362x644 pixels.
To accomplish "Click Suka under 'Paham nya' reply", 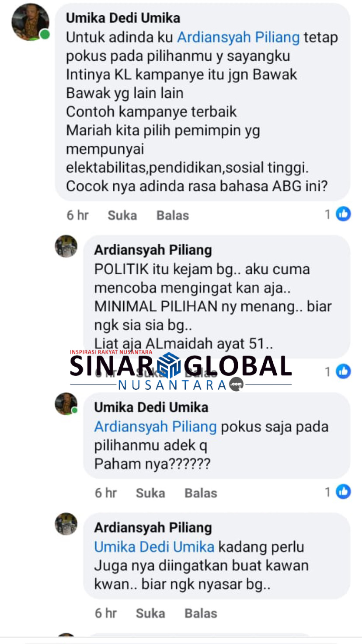I will point(150,493).
